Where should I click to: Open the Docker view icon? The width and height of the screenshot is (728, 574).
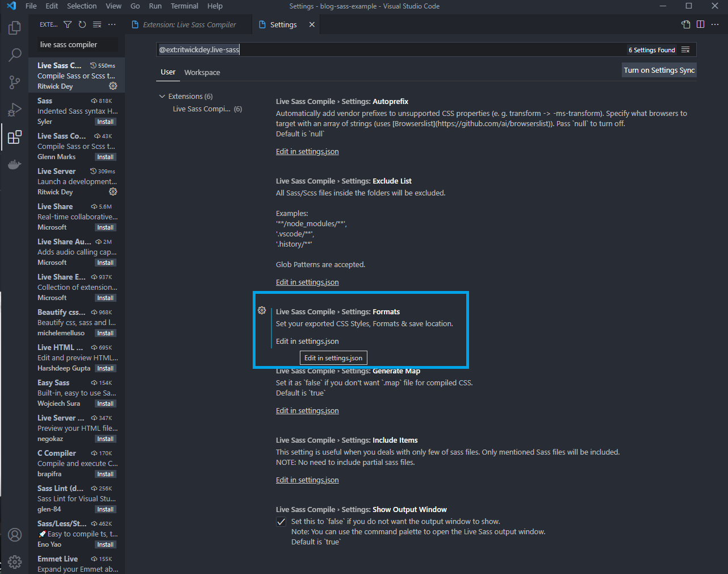tap(15, 165)
